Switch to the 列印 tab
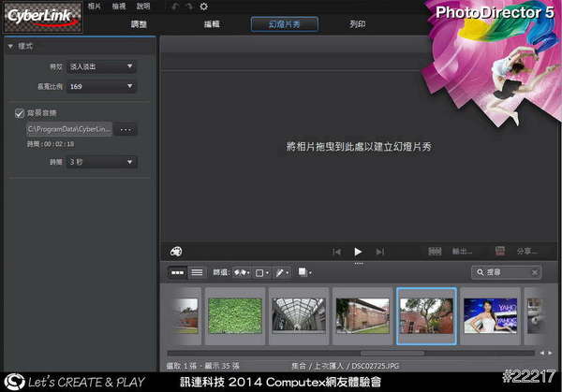562x392 pixels. (x=358, y=24)
